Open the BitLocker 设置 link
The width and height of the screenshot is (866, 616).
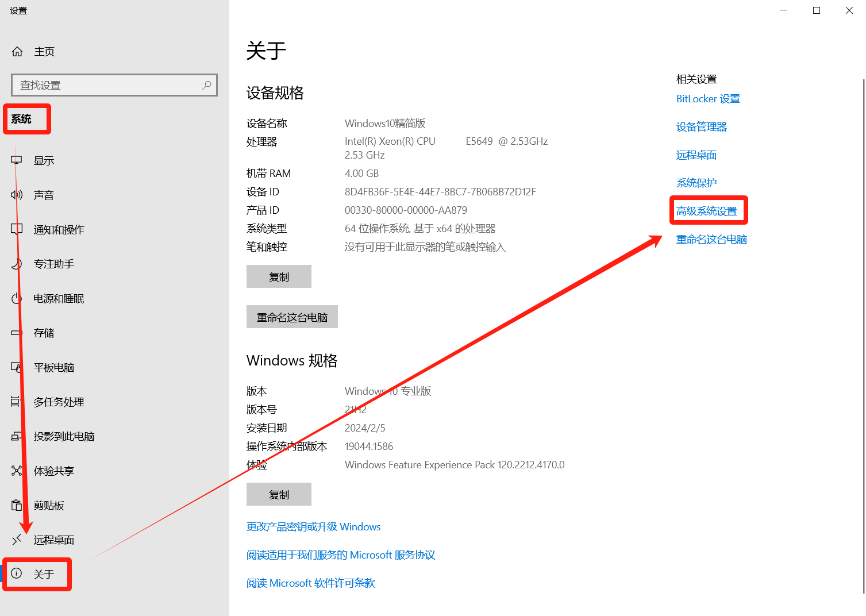coord(708,99)
